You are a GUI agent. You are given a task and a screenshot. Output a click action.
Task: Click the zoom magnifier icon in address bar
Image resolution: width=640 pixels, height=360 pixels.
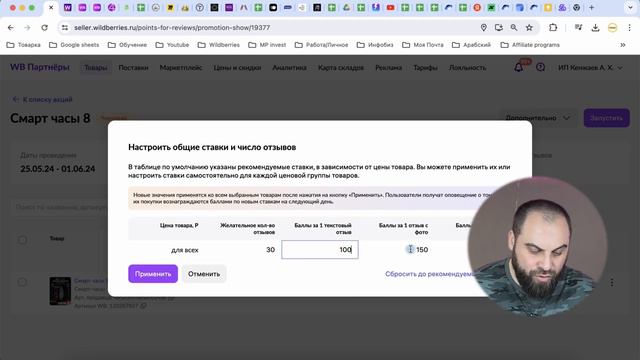[x=514, y=28]
